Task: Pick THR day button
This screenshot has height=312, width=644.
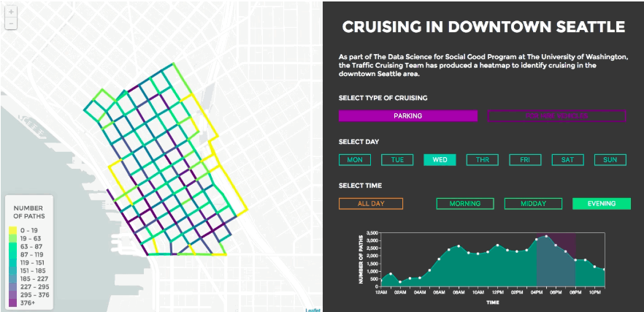Action: coord(483,160)
